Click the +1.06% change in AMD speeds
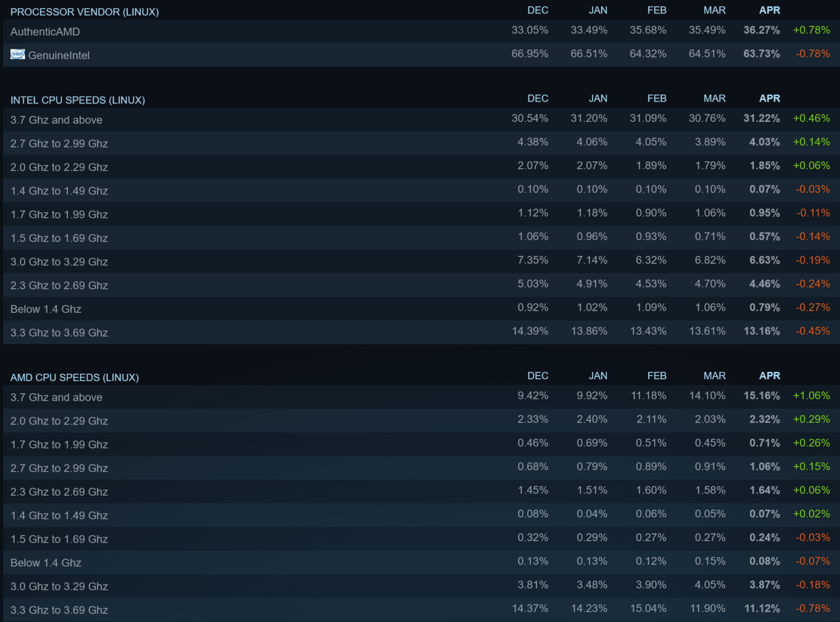 pos(811,396)
